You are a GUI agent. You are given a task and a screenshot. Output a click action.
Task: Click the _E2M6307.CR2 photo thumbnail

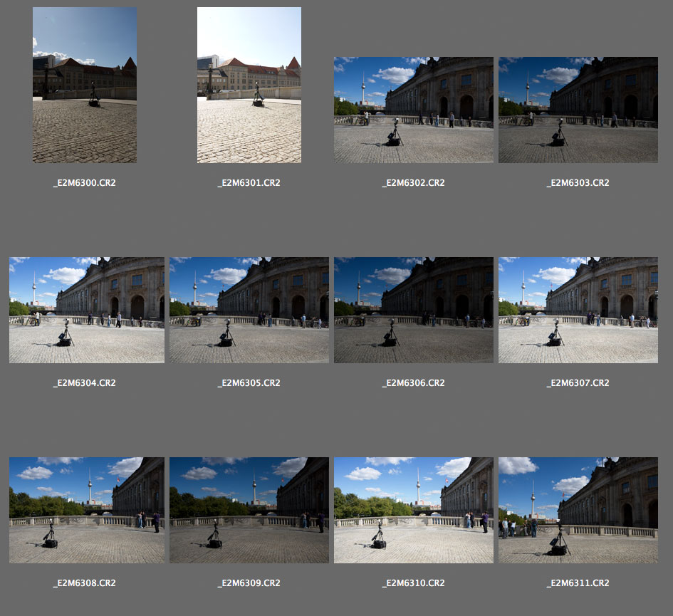tap(578, 310)
